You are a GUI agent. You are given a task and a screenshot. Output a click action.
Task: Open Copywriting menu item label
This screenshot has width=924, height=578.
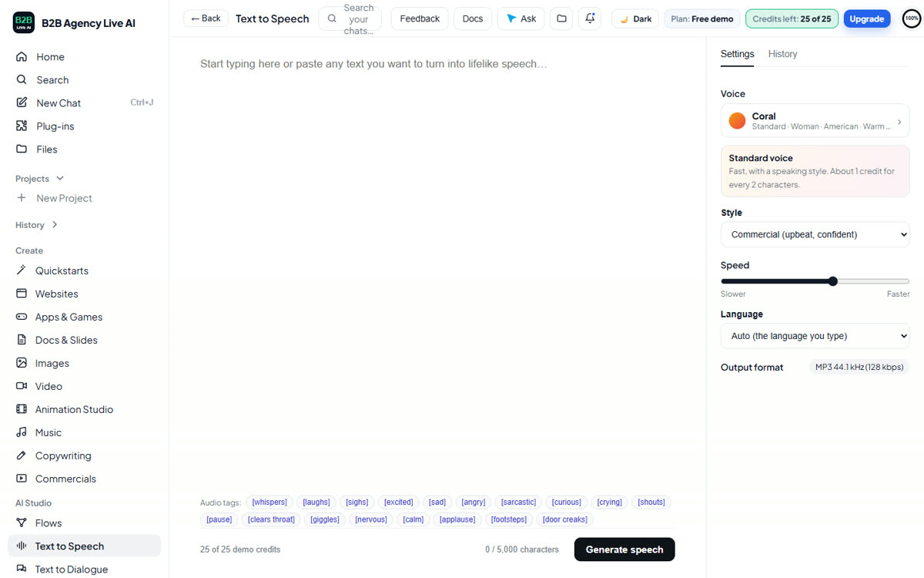pos(63,455)
